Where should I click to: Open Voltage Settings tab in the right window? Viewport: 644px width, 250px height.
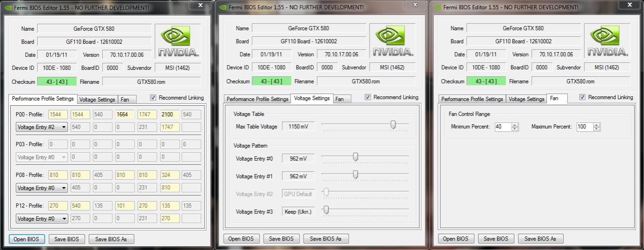[x=526, y=99]
